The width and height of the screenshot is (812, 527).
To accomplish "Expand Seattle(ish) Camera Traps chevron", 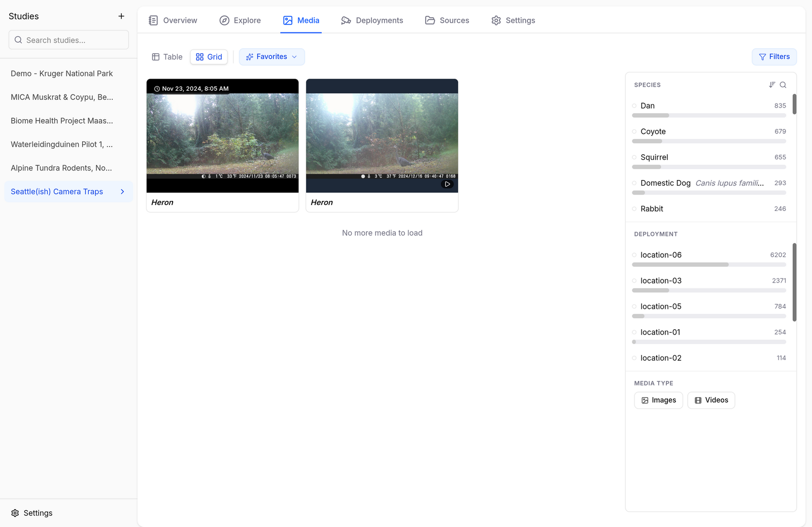I will point(122,192).
